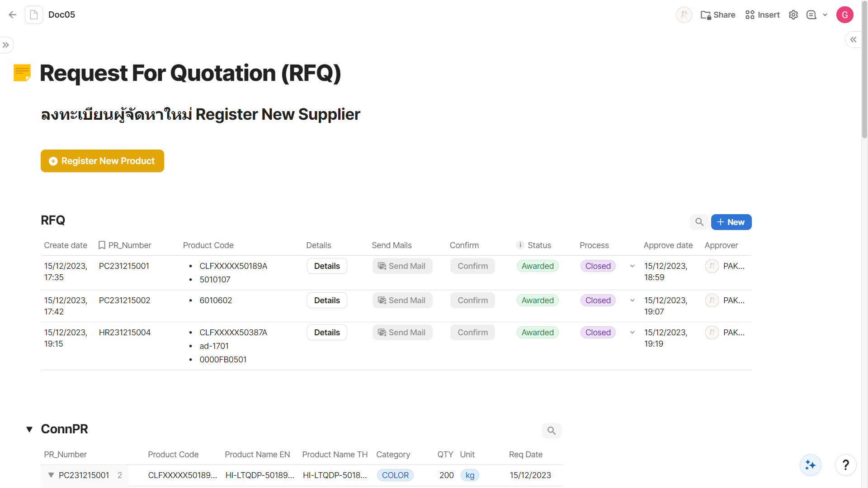Click the Doc05 document title
This screenshot has width=868, height=488.
point(61,15)
